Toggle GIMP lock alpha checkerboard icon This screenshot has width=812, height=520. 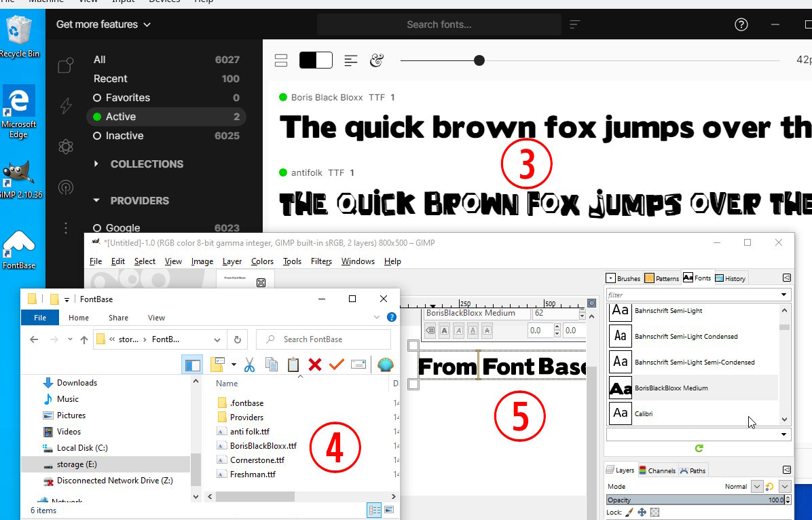(x=655, y=512)
